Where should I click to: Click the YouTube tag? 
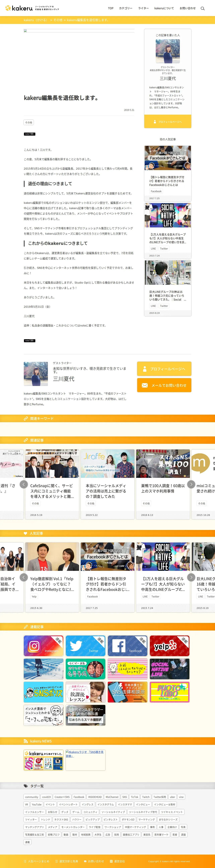click(37, 804)
